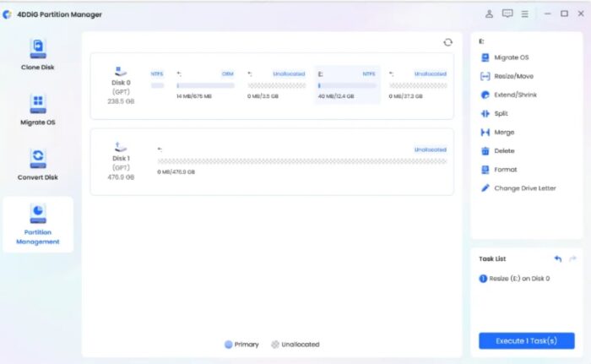The width and height of the screenshot is (591, 364).
Task: Maximize the Partition Manager window
Action: (x=564, y=14)
